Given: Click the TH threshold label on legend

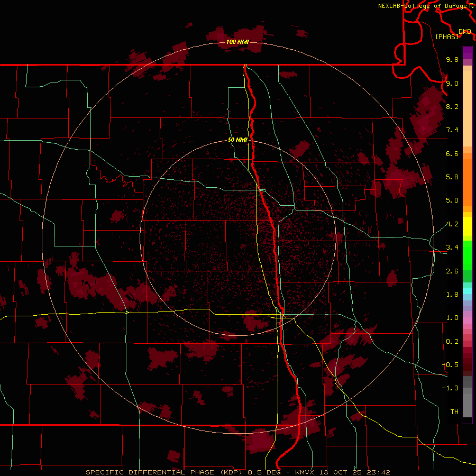Looking at the screenshot, I should (x=454, y=412).
